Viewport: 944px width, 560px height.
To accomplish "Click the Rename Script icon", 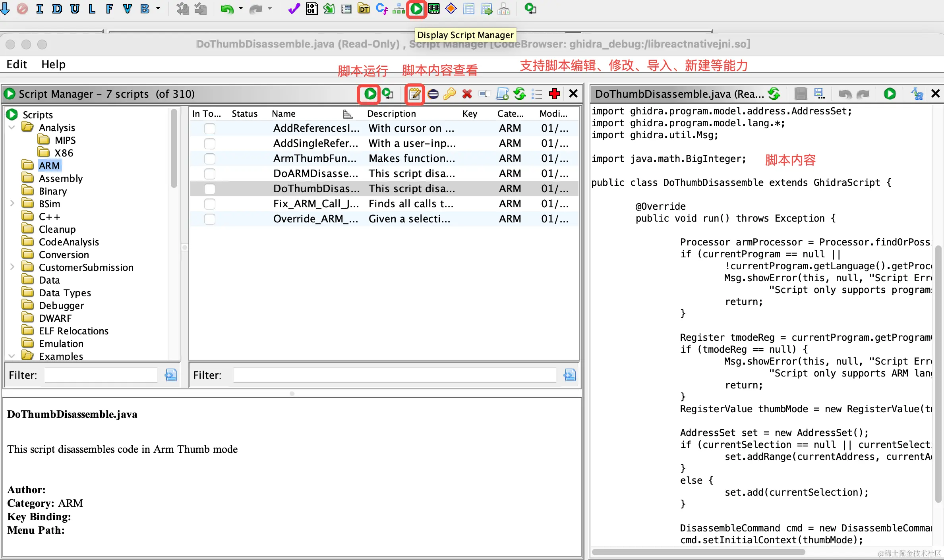I will (484, 94).
